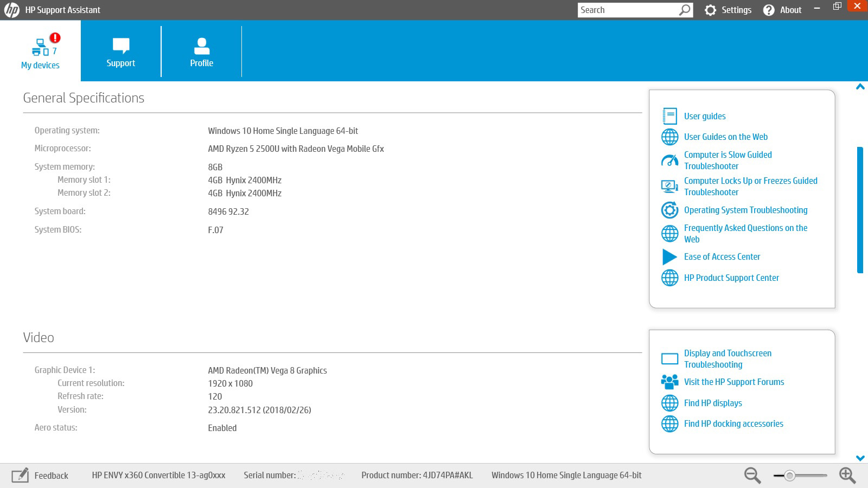
Task: Open Operating System Troubleshooting link
Action: [745, 210]
